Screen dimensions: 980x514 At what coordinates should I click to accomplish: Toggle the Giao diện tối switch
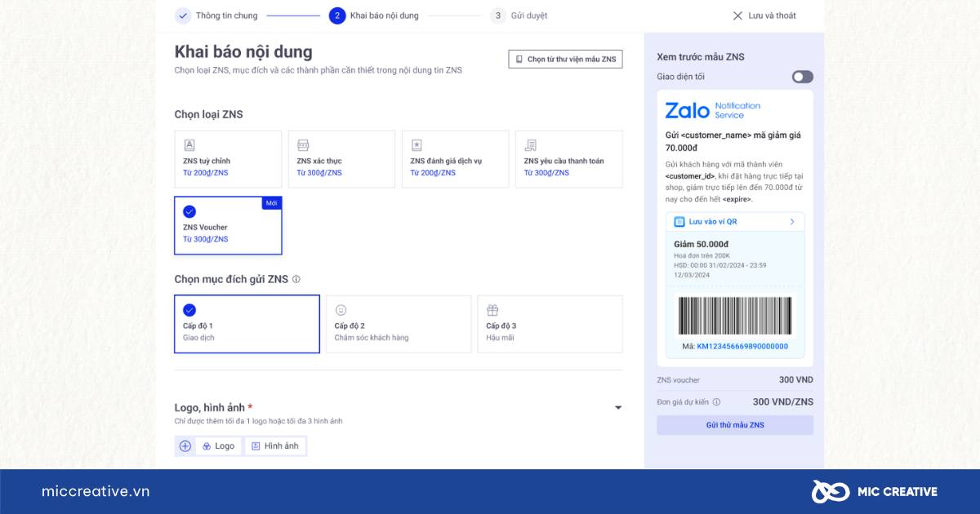(x=803, y=77)
